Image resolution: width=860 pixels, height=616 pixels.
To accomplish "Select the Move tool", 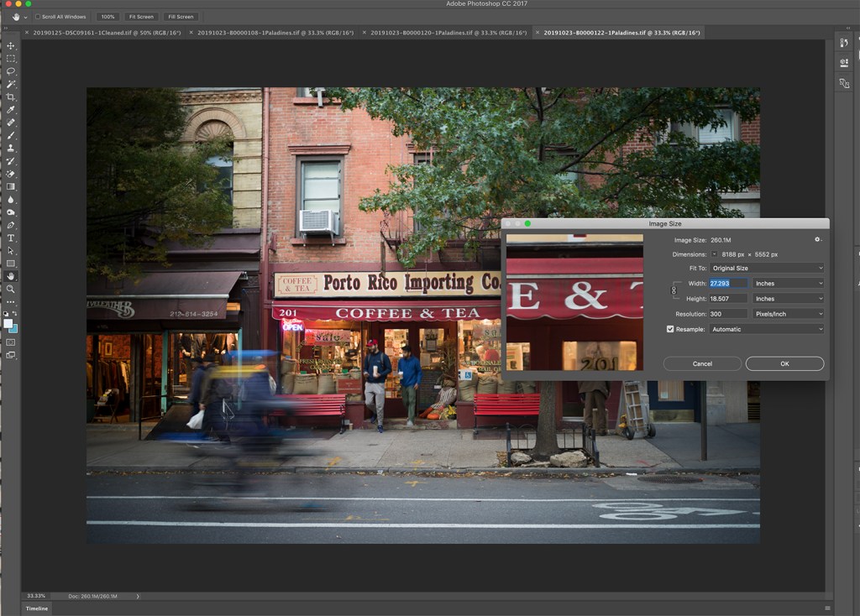I will coord(11,46).
